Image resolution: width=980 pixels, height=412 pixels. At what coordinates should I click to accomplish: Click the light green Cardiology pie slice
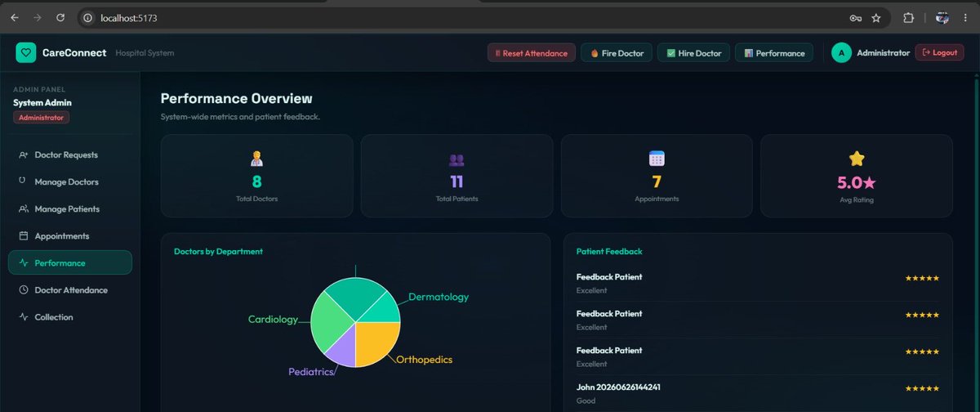click(327, 320)
